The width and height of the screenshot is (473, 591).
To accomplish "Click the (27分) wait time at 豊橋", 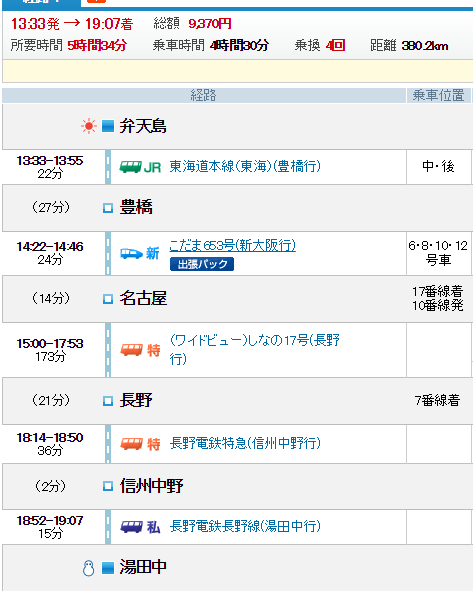I will (x=51, y=207).
